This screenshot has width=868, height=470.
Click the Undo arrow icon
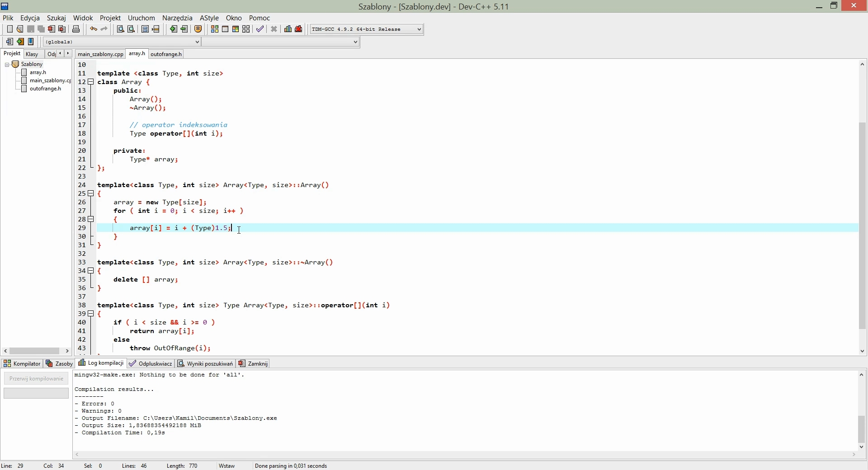point(93,29)
